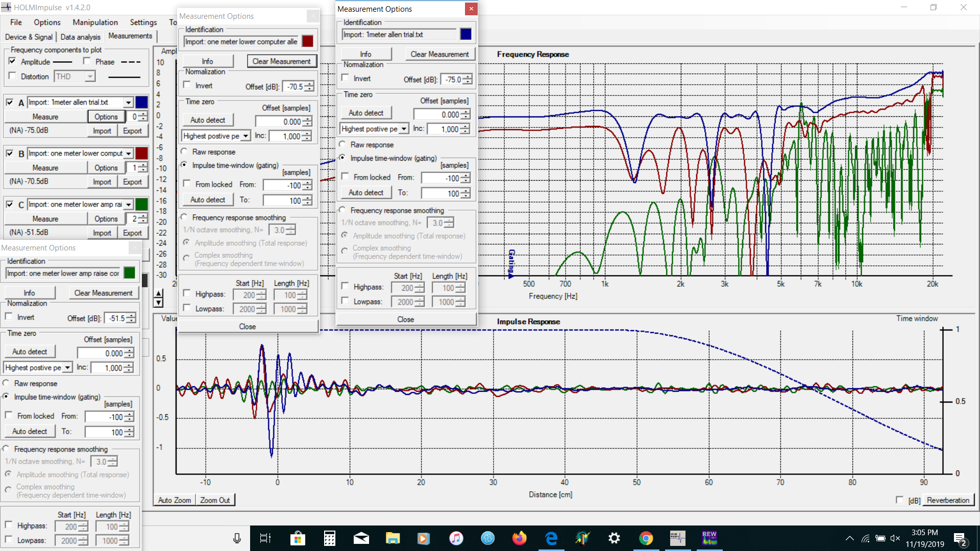Increase measurement A slot number stepper
Viewport: 980px width, 551px height.
pyautogui.click(x=143, y=114)
